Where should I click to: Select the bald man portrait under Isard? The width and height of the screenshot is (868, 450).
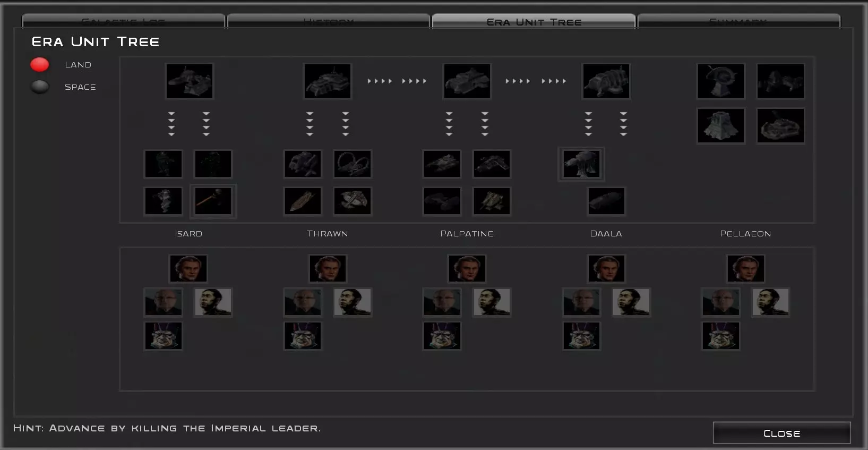coord(164,302)
